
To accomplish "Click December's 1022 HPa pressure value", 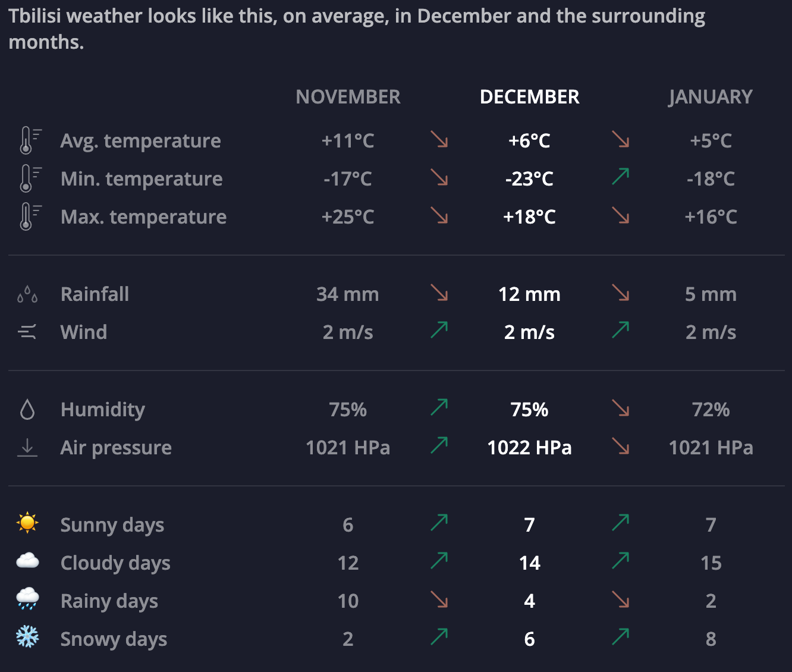I will (529, 448).
